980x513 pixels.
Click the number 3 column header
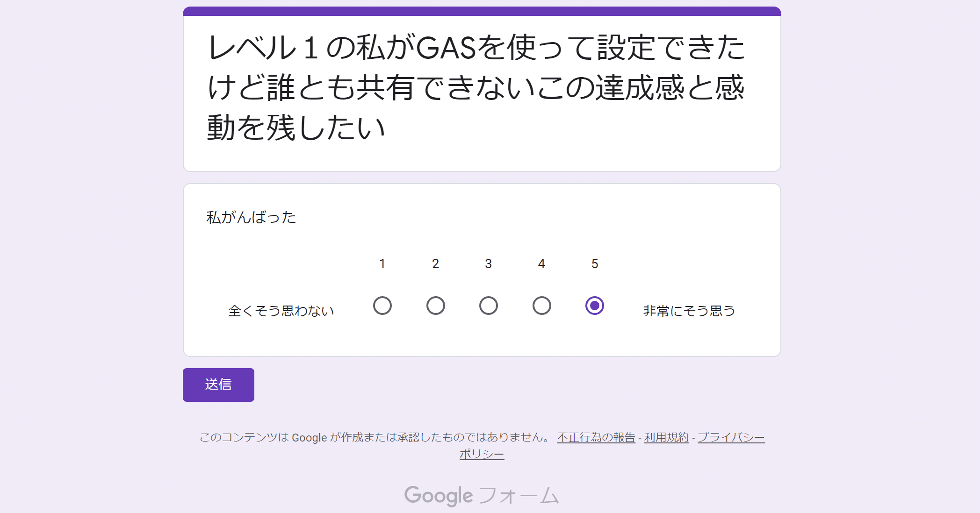pos(488,264)
